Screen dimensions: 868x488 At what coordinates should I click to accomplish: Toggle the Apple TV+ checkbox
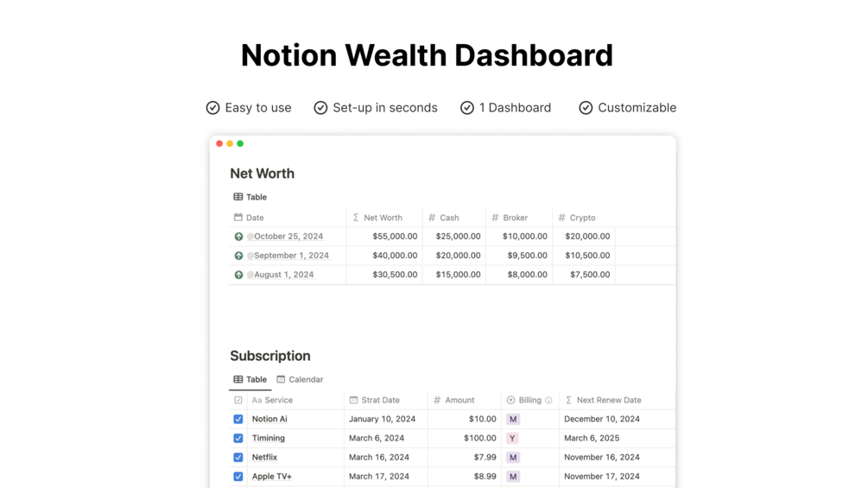click(x=238, y=477)
